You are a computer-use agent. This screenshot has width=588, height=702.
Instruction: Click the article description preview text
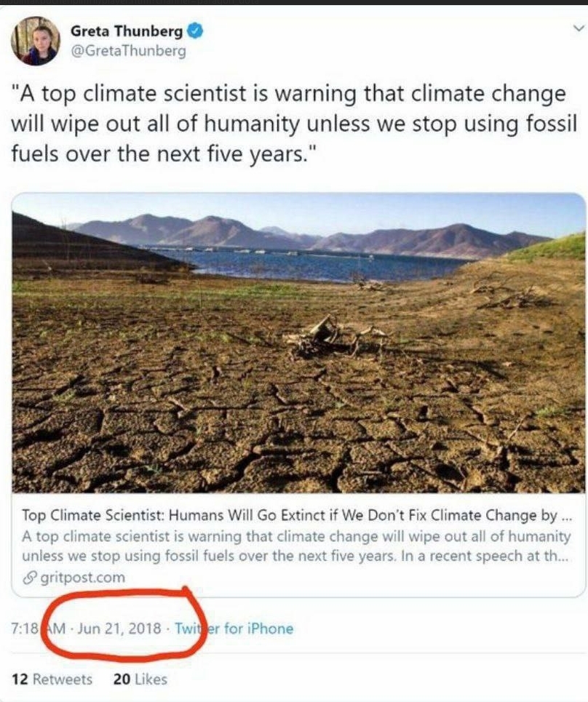pyautogui.click(x=296, y=546)
